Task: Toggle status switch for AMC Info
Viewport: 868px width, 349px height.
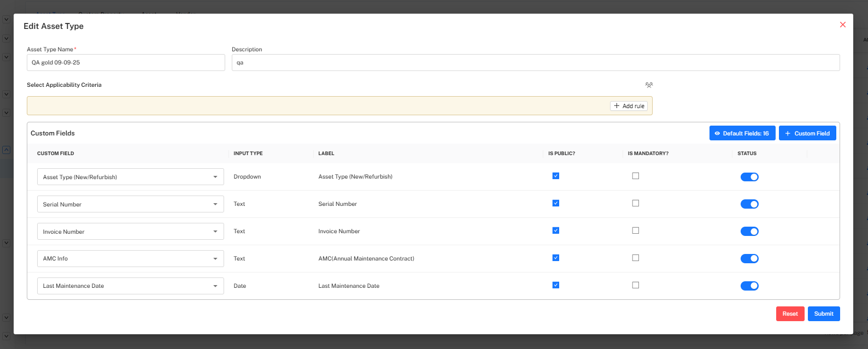Action: click(x=749, y=259)
